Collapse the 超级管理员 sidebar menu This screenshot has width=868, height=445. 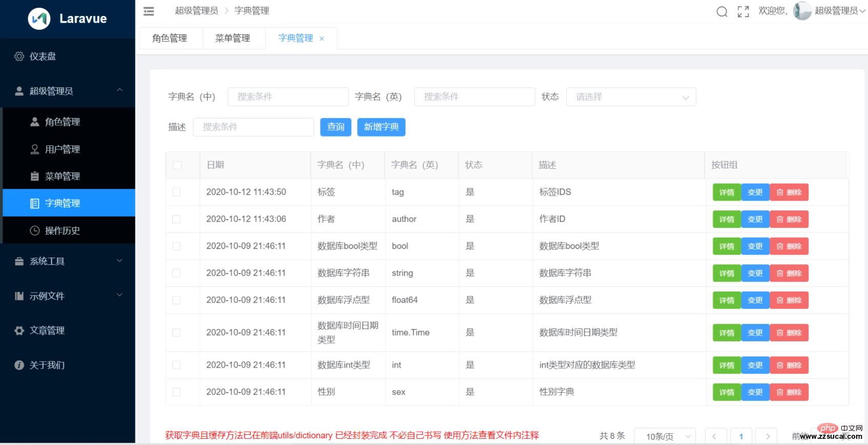pyautogui.click(x=68, y=91)
